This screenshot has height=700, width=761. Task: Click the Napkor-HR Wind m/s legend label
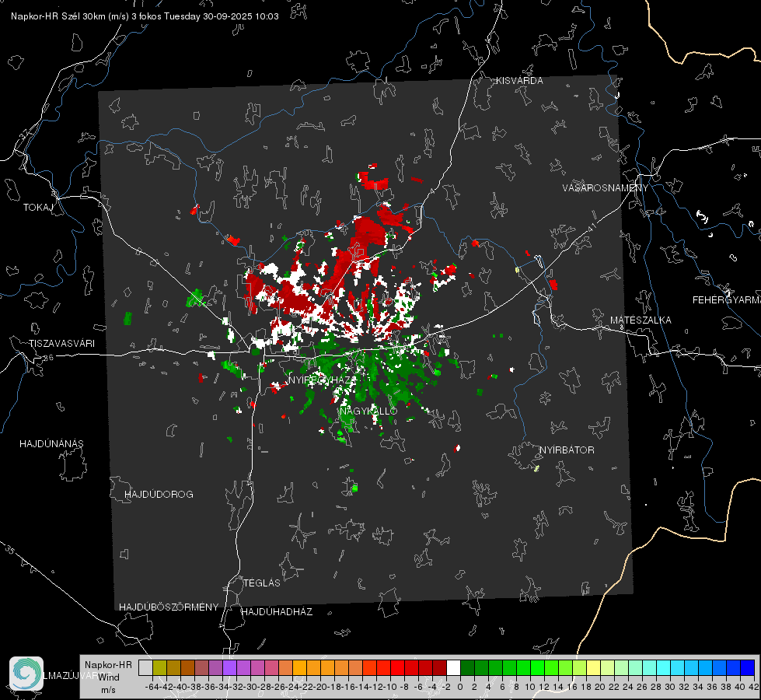[x=108, y=677]
